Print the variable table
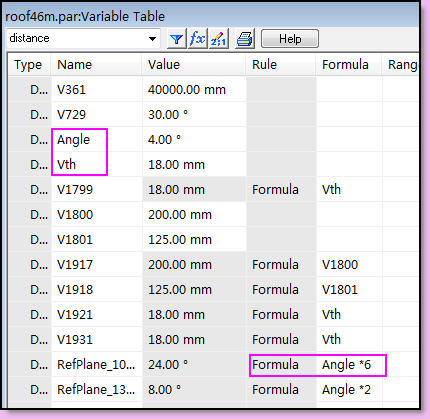 (245, 39)
